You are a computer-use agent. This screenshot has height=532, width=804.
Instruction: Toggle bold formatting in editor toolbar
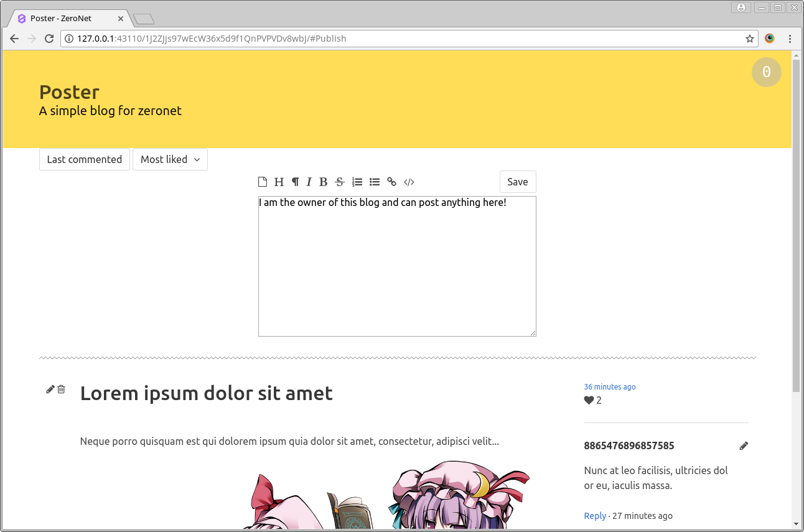tap(323, 182)
